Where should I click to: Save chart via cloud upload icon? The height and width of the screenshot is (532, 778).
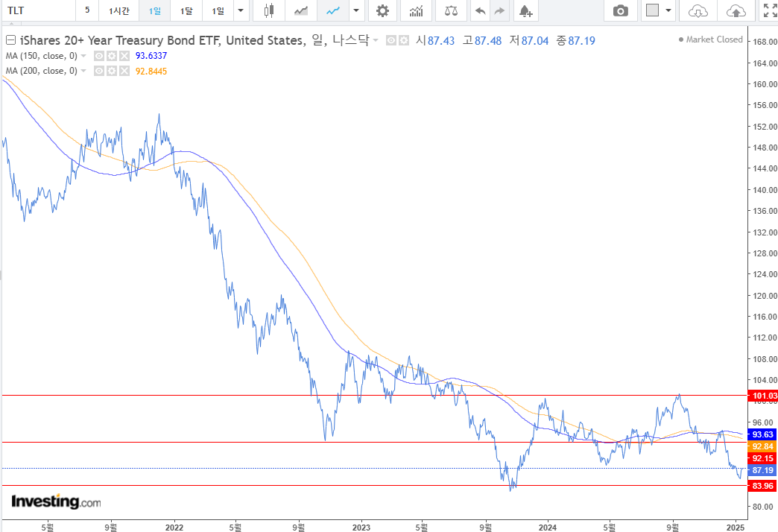(x=736, y=10)
